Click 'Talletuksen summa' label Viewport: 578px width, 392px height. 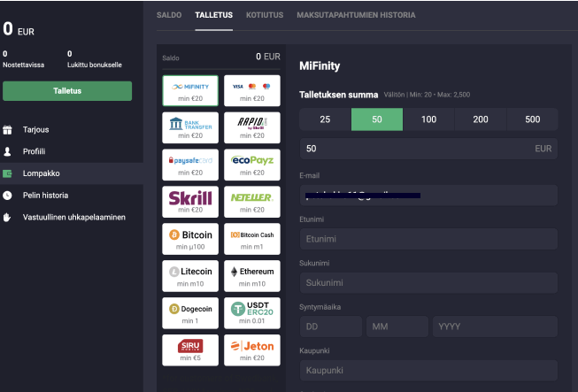(338, 95)
